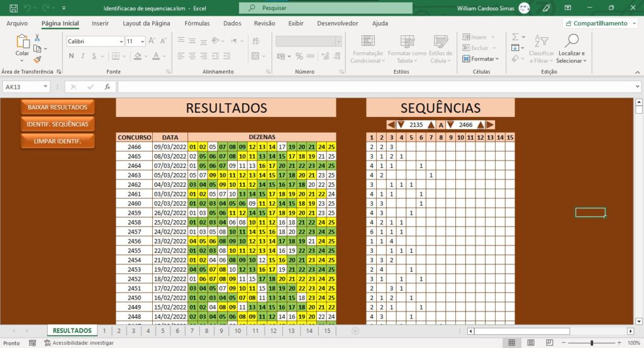
Task: Switch to the Inserir ribbon tab
Action: [x=100, y=23]
